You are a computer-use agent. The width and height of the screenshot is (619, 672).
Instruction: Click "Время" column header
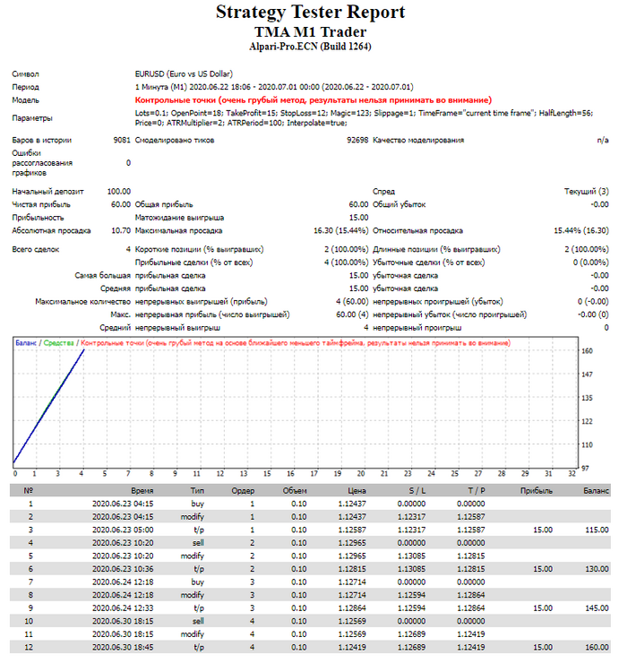click(142, 491)
